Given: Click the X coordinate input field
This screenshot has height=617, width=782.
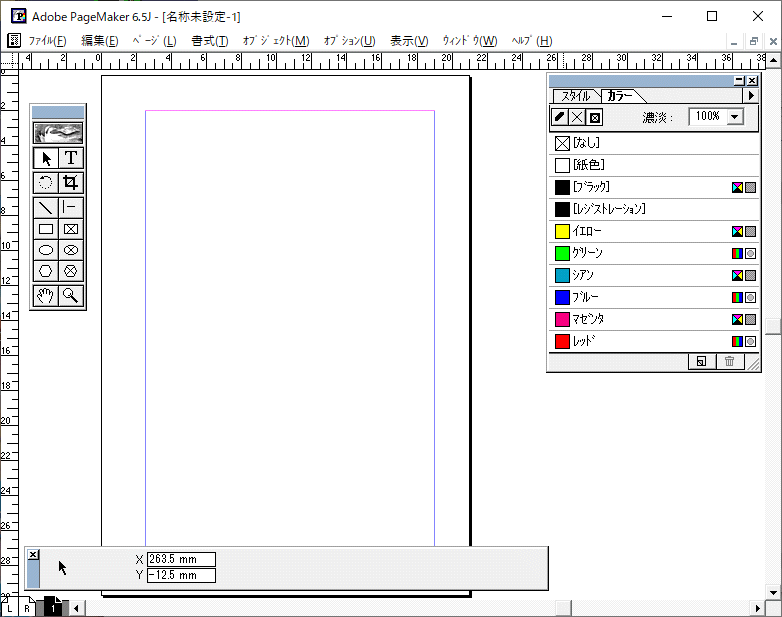Looking at the screenshot, I should (x=181, y=559).
